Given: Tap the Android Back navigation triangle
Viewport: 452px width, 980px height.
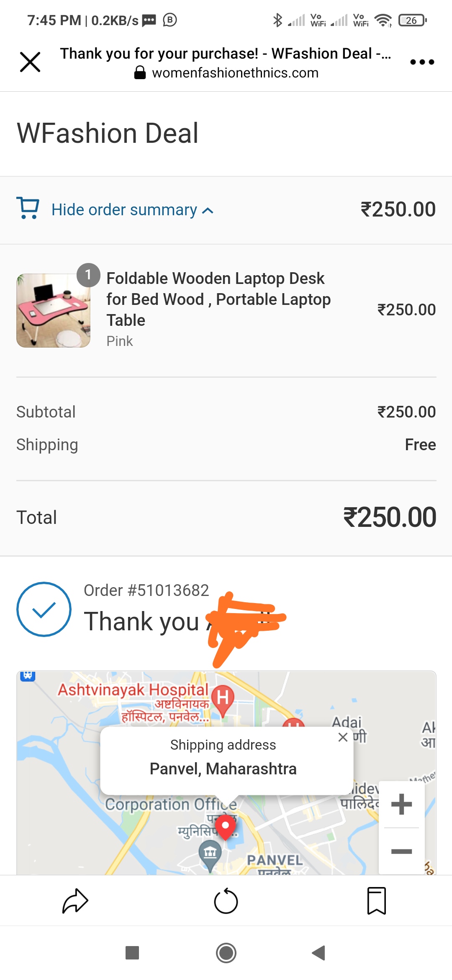Looking at the screenshot, I should pyautogui.click(x=319, y=953).
